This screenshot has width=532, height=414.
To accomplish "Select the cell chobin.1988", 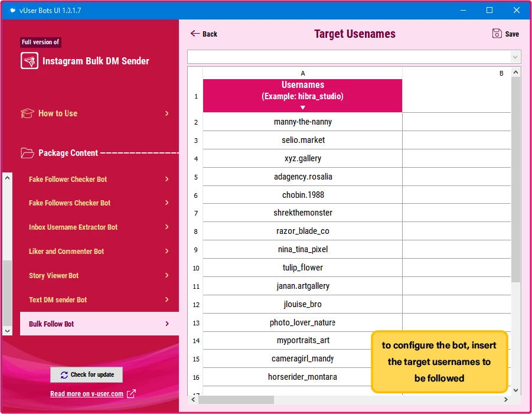I will point(303,195).
